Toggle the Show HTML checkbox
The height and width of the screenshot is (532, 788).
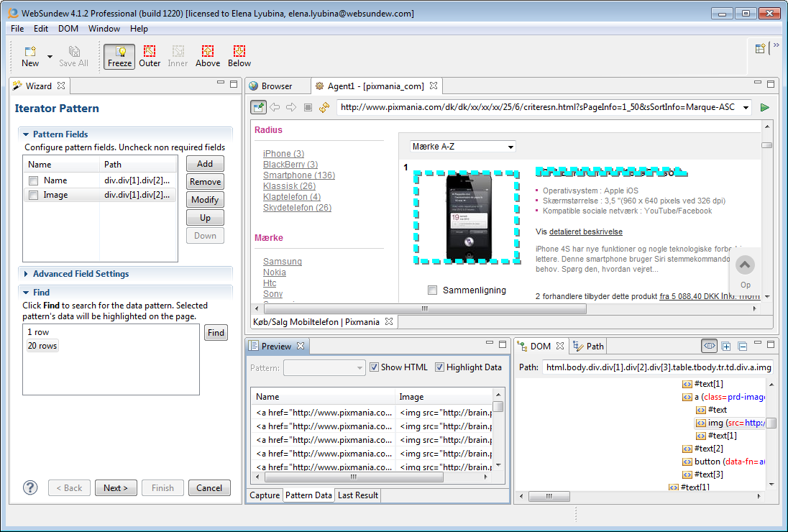pos(374,367)
